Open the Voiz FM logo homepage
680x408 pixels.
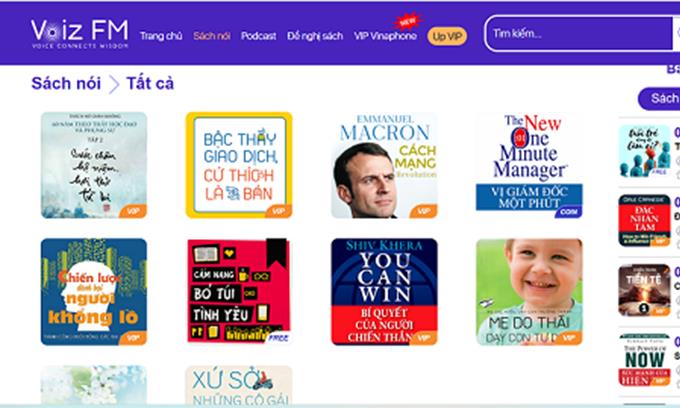pyautogui.click(x=80, y=33)
